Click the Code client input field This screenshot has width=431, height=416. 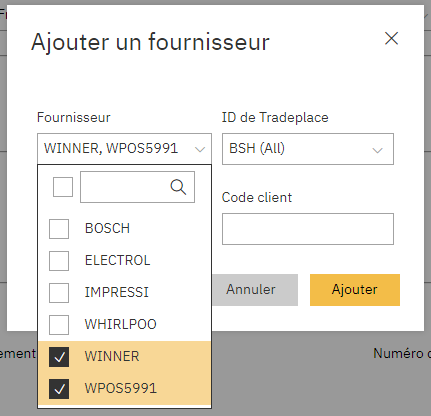coord(308,229)
